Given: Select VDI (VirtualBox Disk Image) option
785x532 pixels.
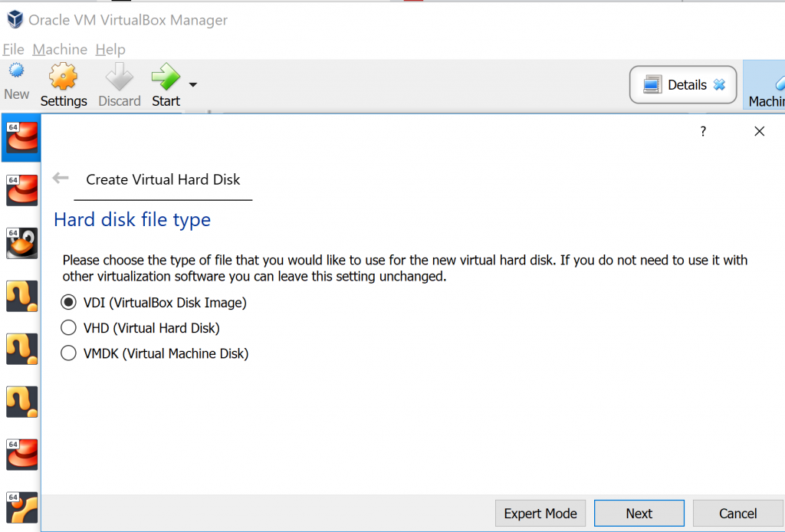Looking at the screenshot, I should pyautogui.click(x=153, y=302).
